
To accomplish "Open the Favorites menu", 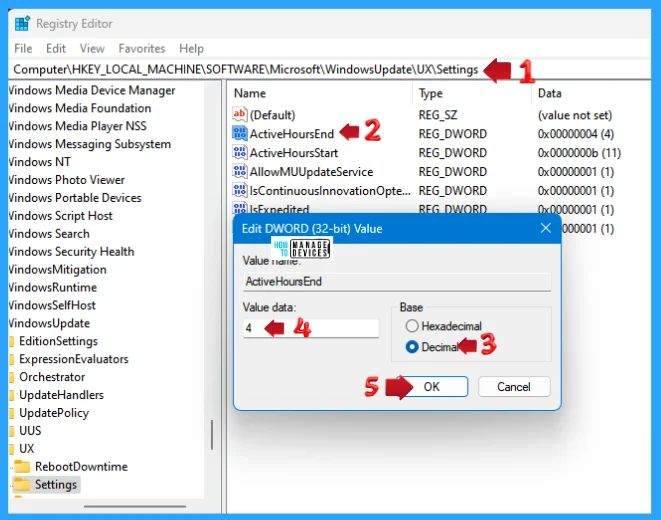I will point(142,48).
